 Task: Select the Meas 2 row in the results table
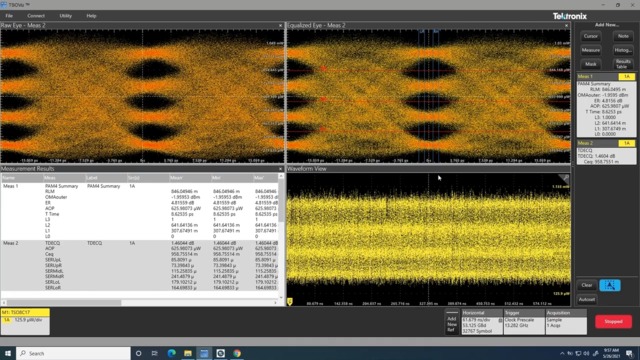tap(139, 265)
